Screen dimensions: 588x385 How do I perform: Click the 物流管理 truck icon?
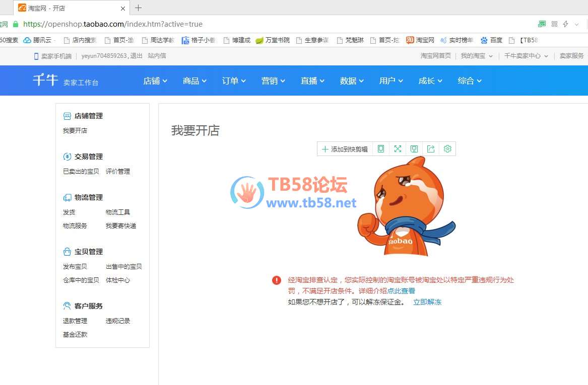tap(67, 197)
